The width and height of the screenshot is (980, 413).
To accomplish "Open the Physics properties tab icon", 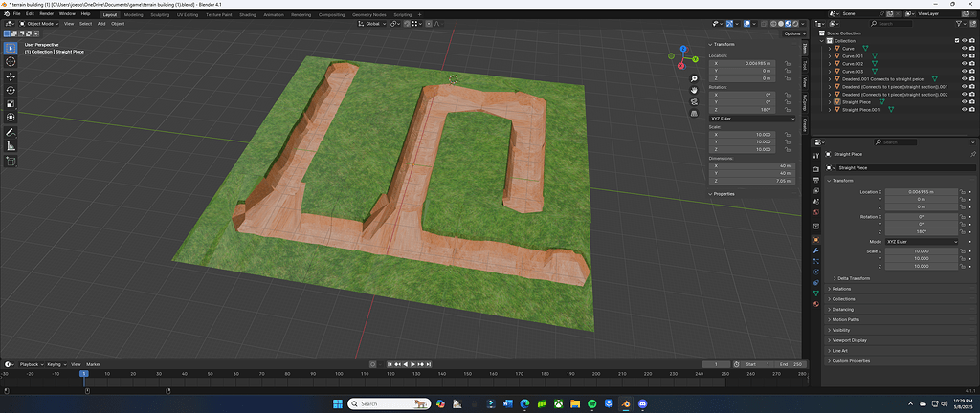I will click(x=815, y=272).
